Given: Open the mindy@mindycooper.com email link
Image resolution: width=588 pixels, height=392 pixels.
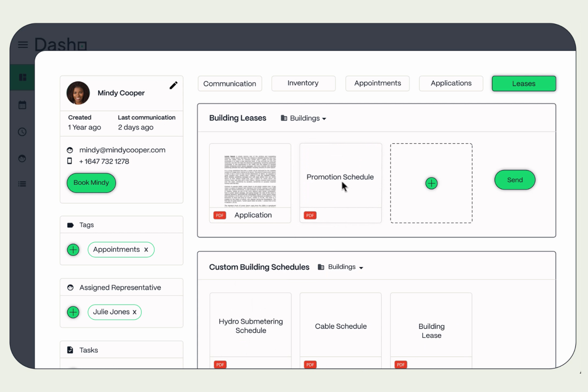Looking at the screenshot, I should [123, 150].
